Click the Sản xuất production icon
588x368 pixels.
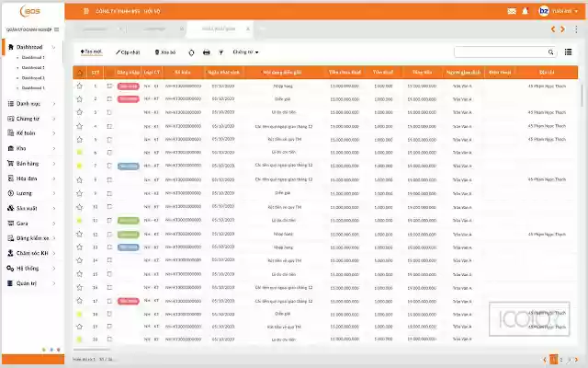tap(10, 208)
